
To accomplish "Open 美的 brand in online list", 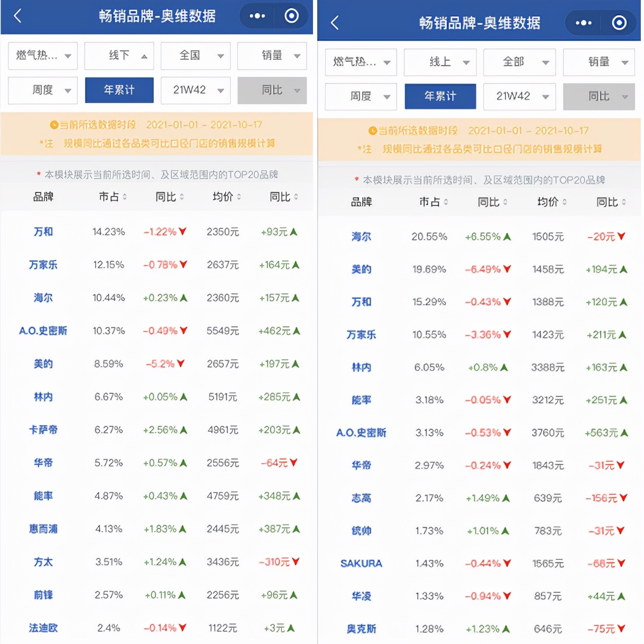I will (362, 270).
